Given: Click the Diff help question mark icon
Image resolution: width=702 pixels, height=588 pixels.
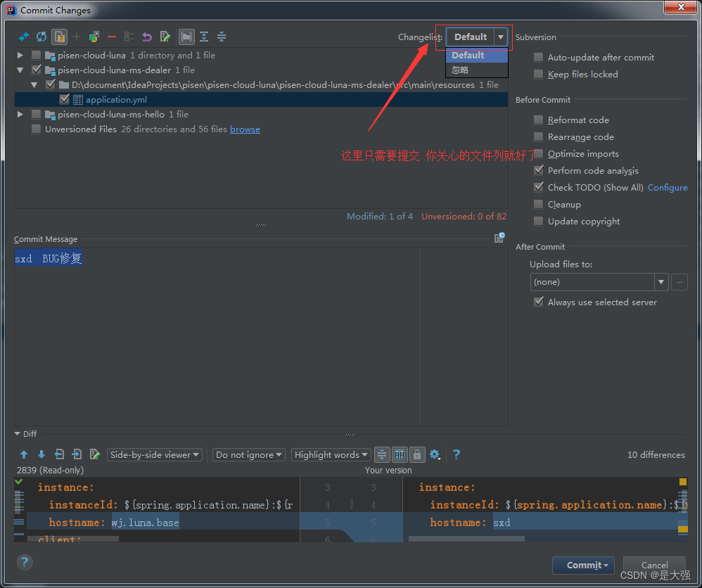Looking at the screenshot, I should point(457,454).
